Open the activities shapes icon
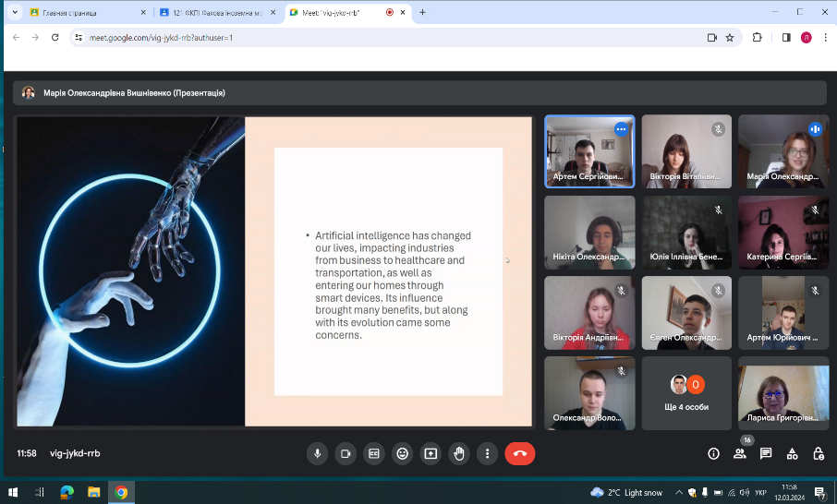837x504 pixels. click(x=792, y=453)
